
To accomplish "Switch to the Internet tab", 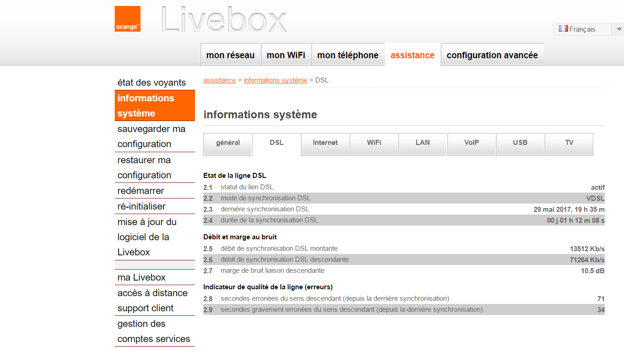I will point(325,144).
